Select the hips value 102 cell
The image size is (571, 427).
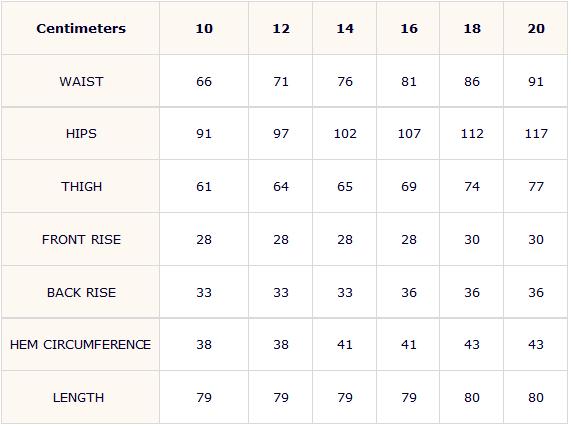point(344,134)
